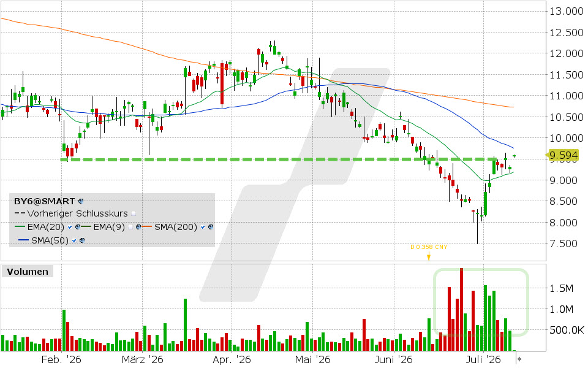The height and width of the screenshot is (368, 588).
Task: Click the 8.500 price axis value
Action: tap(563, 201)
